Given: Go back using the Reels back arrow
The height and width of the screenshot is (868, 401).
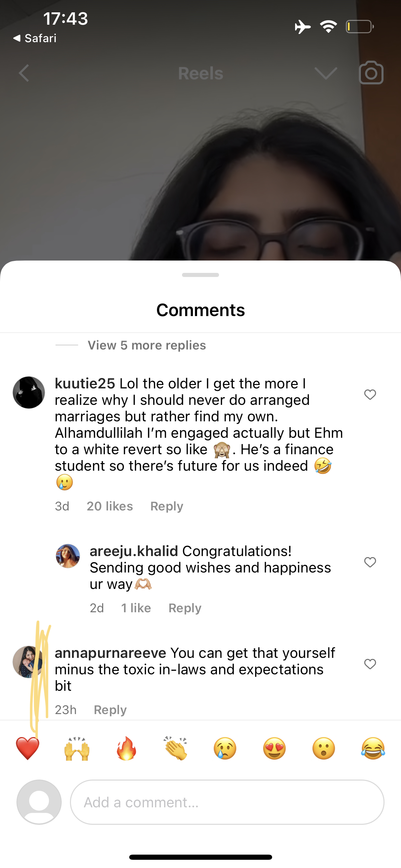Looking at the screenshot, I should (24, 73).
